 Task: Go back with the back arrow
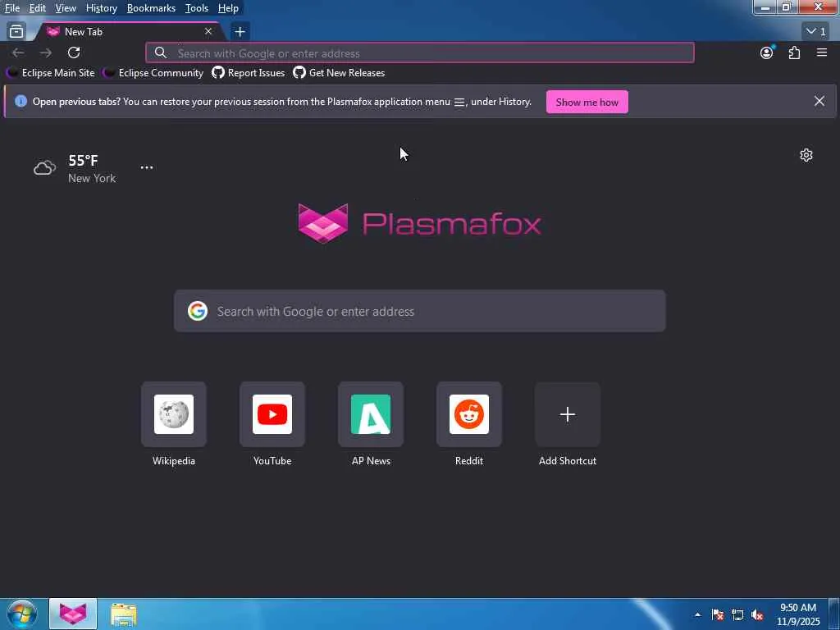pyautogui.click(x=18, y=52)
